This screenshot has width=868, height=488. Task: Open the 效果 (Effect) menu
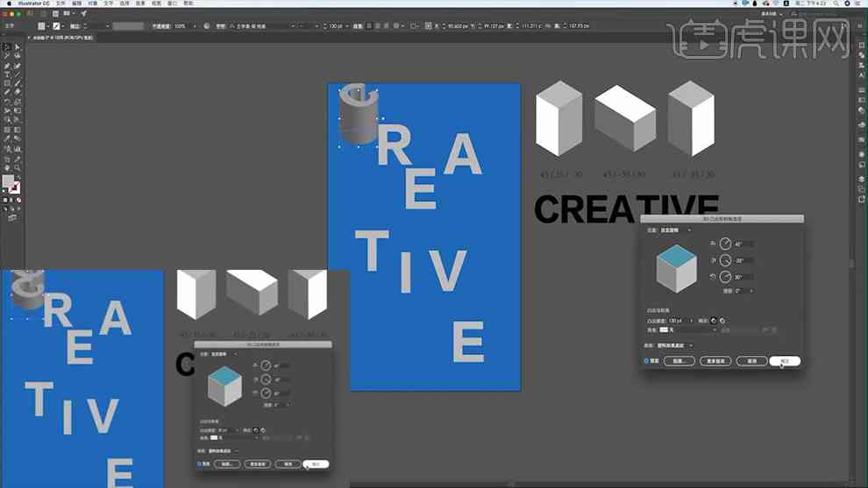coord(140,4)
